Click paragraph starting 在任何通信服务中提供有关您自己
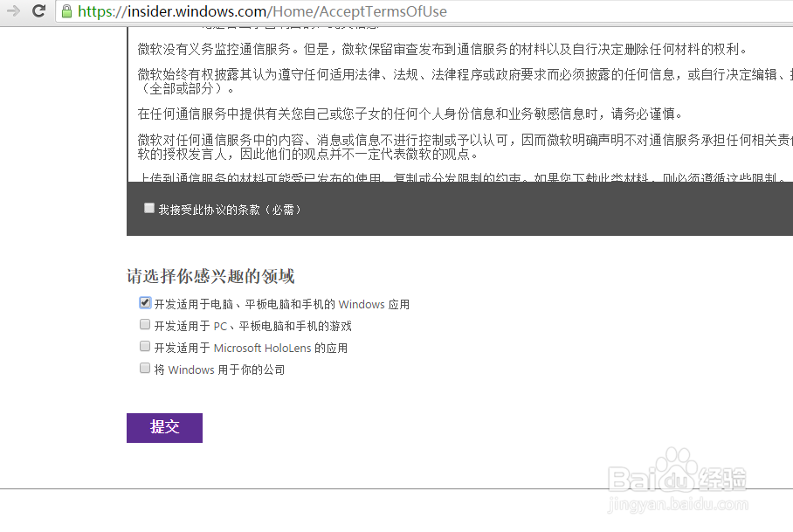 (x=410, y=114)
